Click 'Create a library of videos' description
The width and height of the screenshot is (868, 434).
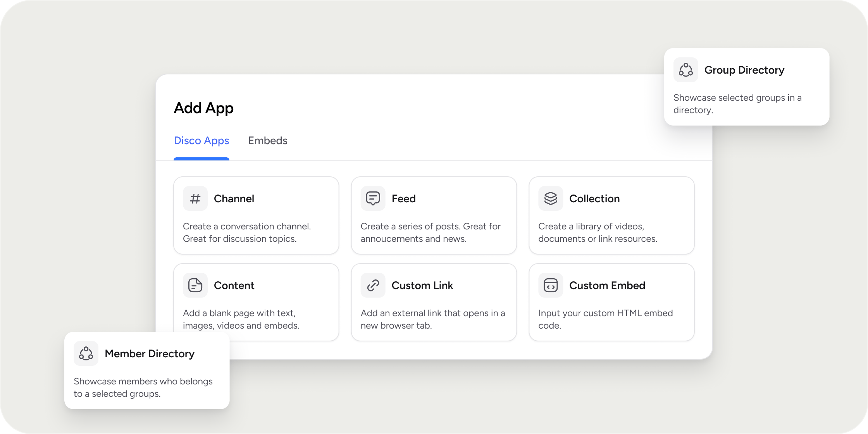coord(598,232)
